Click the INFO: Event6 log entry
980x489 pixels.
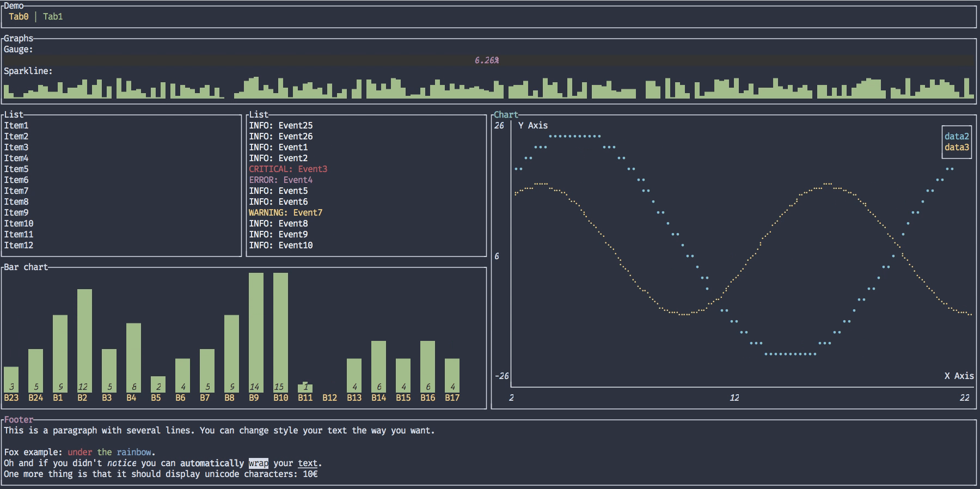click(278, 202)
